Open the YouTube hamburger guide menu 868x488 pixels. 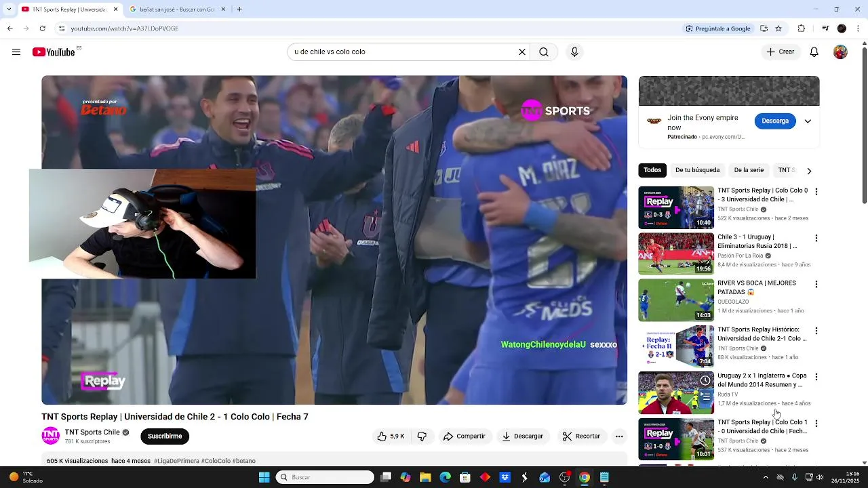click(x=16, y=52)
